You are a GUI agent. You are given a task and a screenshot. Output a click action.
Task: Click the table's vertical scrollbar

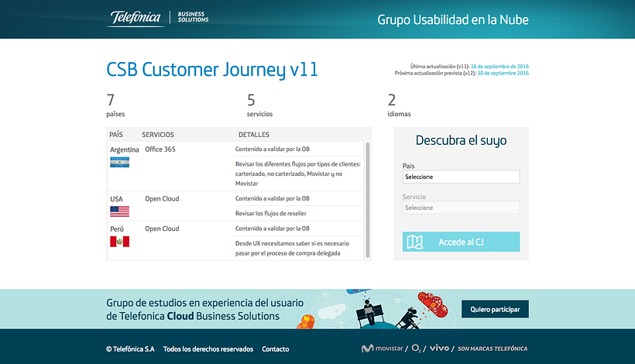pos(368,200)
